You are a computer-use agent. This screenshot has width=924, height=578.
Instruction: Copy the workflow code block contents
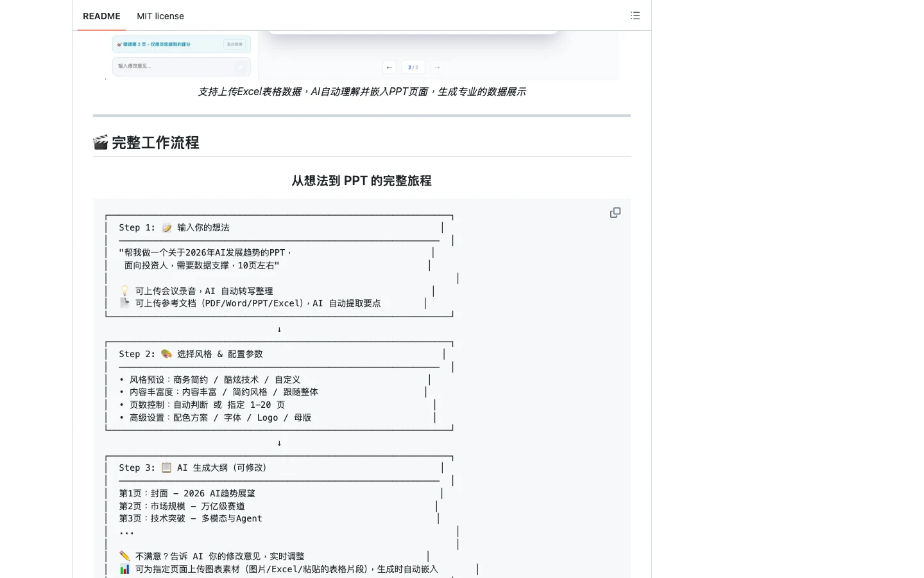(615, 213)
